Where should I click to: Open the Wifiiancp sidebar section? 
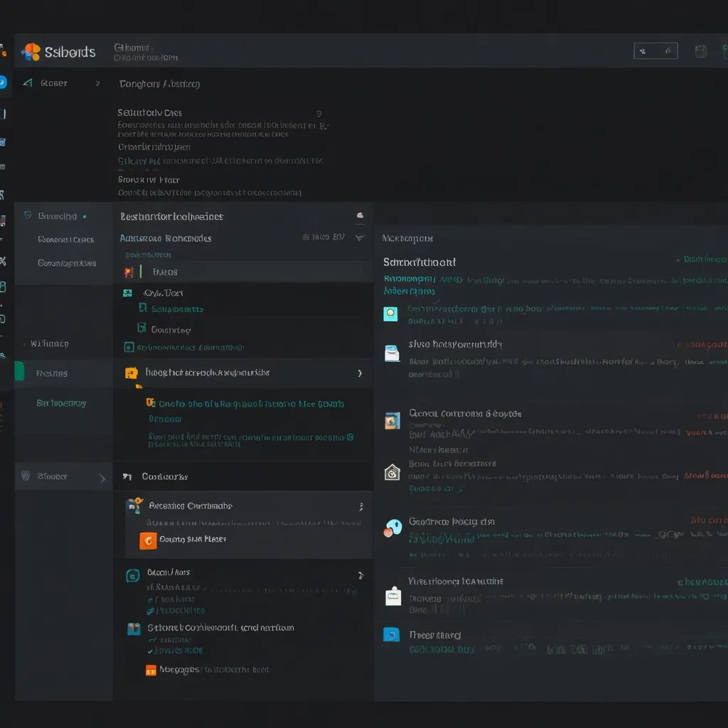(50, 343)
